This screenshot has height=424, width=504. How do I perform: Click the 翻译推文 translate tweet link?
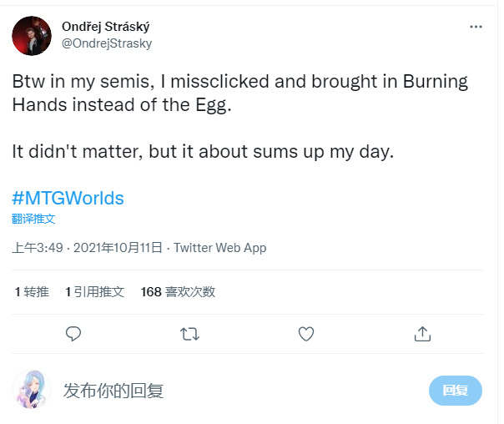tap(33, 219)
